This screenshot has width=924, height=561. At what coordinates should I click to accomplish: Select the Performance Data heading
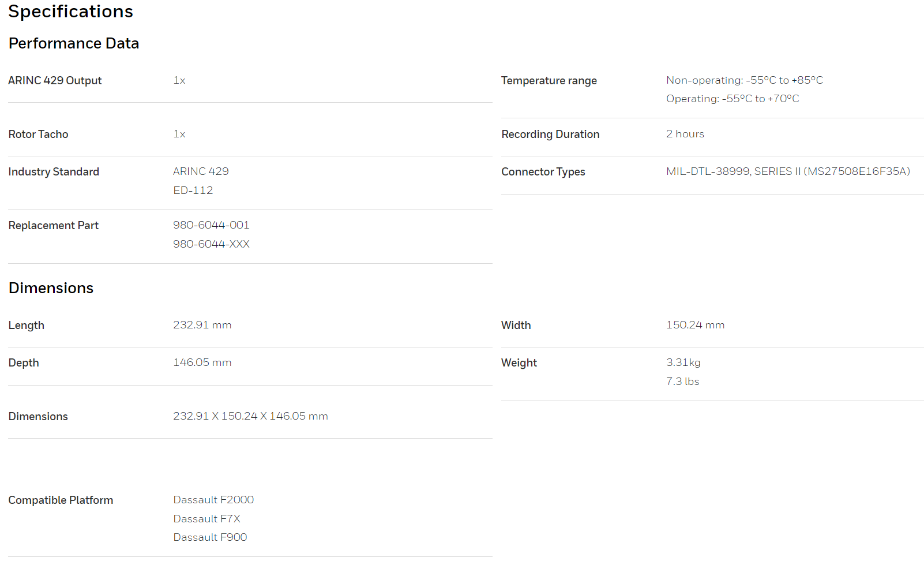click(x=74, y=43)
